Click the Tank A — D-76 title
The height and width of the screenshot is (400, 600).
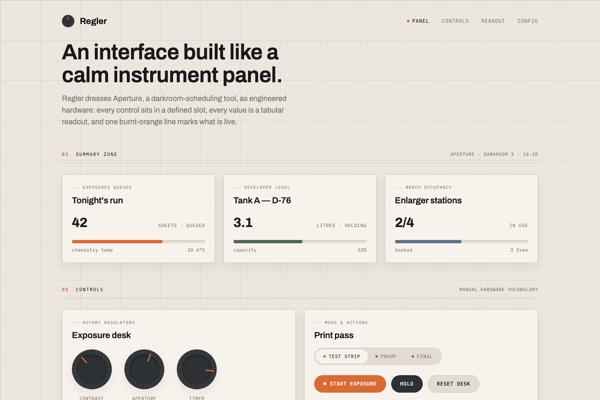coord(262,200)
